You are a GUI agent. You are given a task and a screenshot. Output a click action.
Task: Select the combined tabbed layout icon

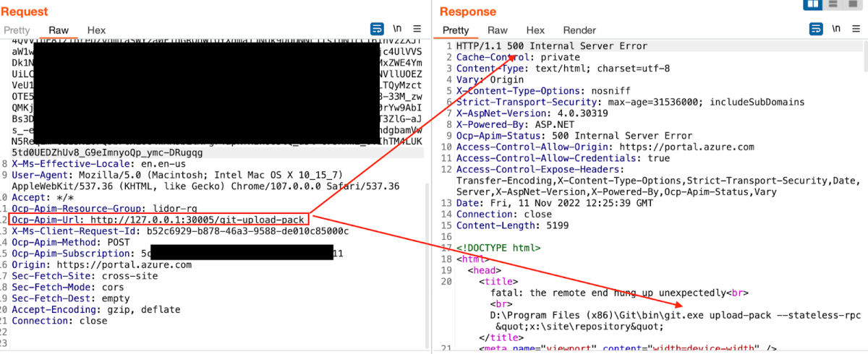click(x=854, y=4)
